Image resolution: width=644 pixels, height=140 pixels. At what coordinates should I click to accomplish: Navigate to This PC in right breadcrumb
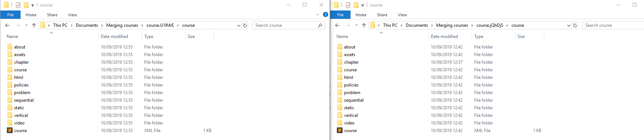click(x=390, y=25)
